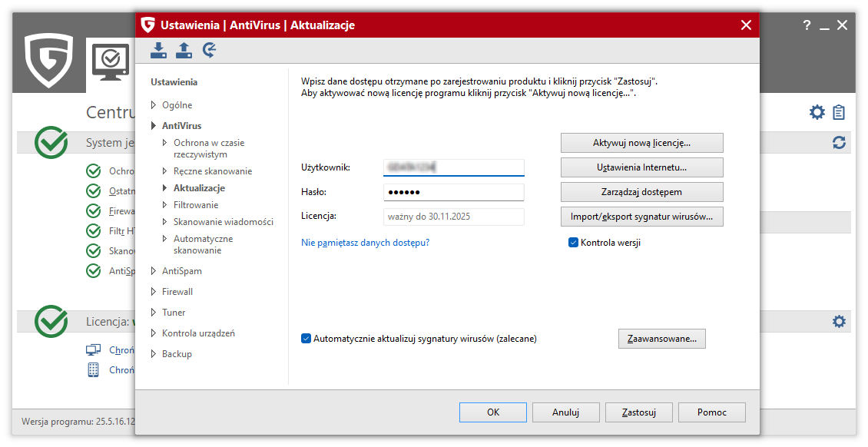Click the large green license checkmark

point(51,321)
